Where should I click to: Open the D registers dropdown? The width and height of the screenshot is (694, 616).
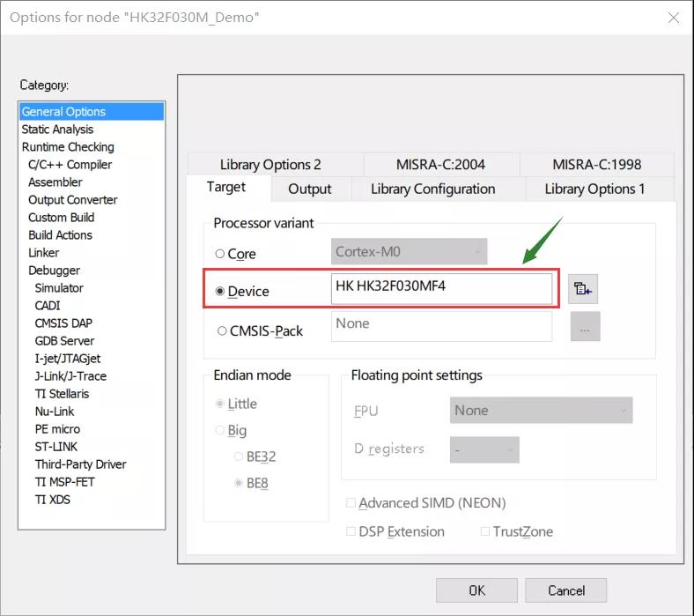point(484,449)
